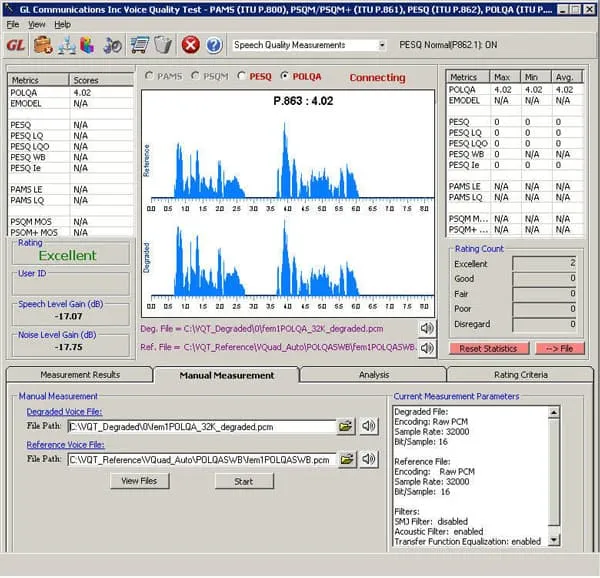This screenshot has width=600, height=578.
Task: Open the File menu
Action: click(x=12, y=24)
